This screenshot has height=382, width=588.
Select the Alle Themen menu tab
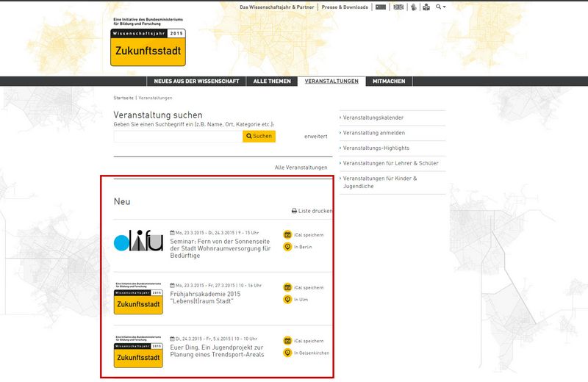[271, 82]
